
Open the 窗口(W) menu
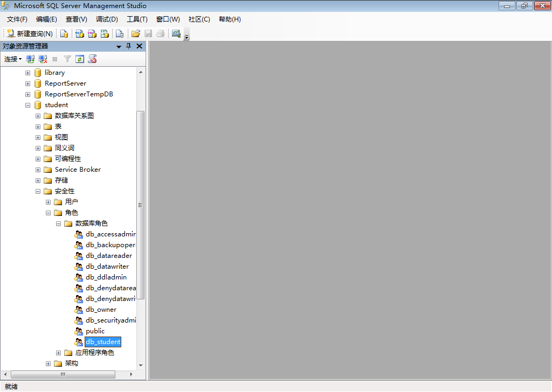168,19
